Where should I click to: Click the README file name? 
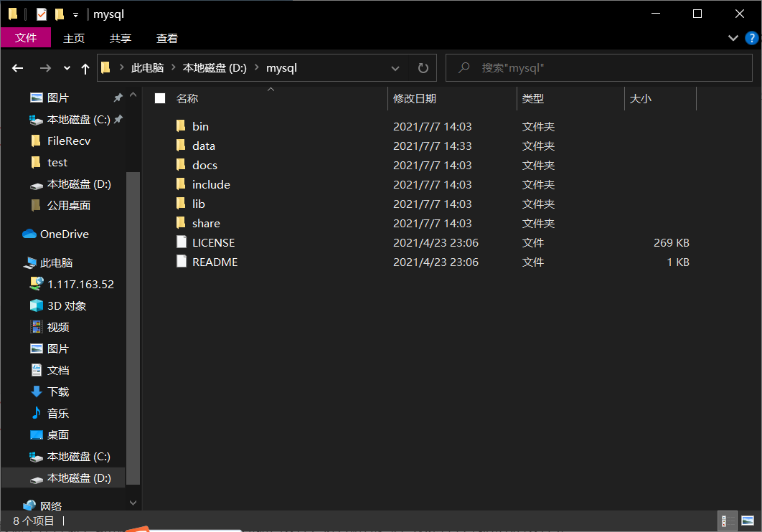215,262
